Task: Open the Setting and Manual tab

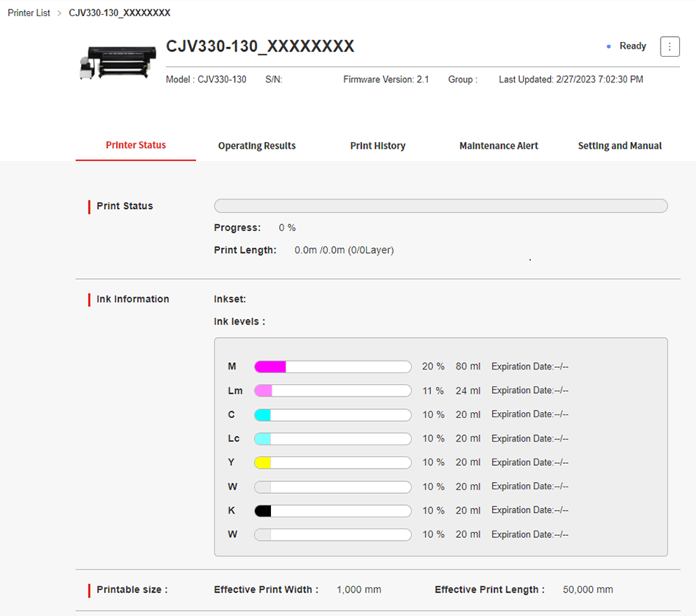Action: point(619,146)
